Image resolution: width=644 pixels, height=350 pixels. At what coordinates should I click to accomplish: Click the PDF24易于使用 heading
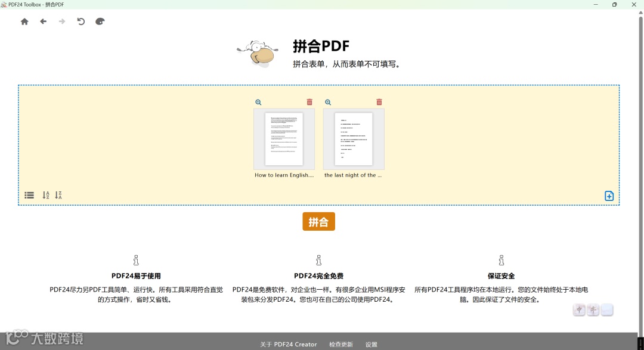point(136,276)
